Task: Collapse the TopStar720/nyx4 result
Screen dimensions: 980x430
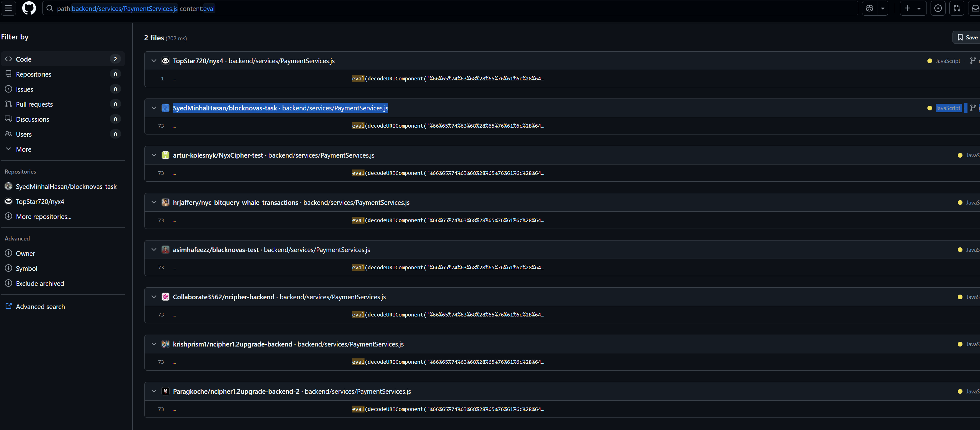Action: (x=154, y=61)
